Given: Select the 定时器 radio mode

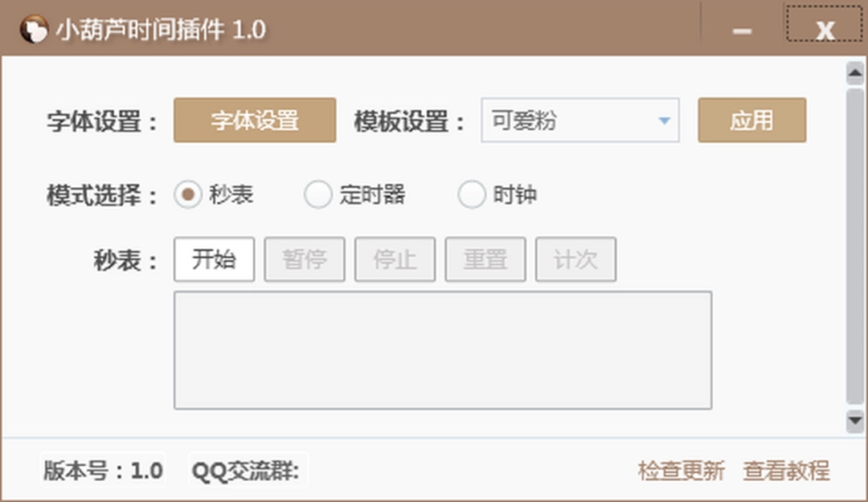Looking at the screenshot, I should [318, 195].
